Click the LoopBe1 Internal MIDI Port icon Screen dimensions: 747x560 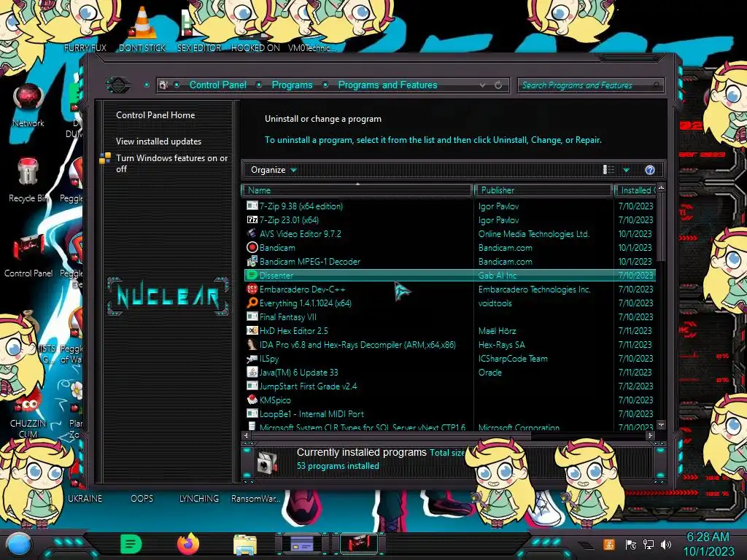point(252,413)
